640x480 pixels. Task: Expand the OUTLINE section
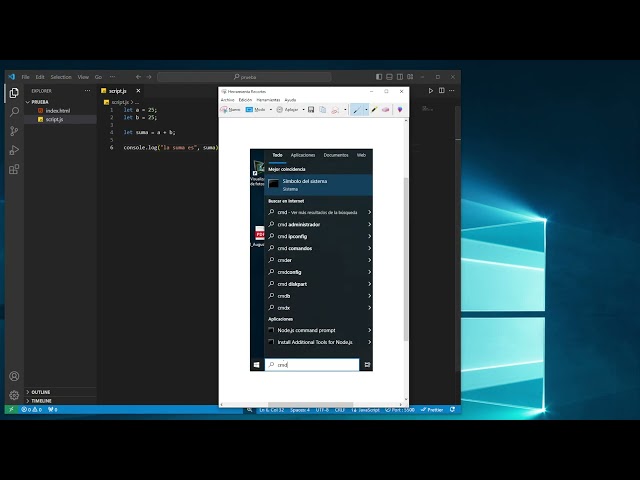click(40, 392)
